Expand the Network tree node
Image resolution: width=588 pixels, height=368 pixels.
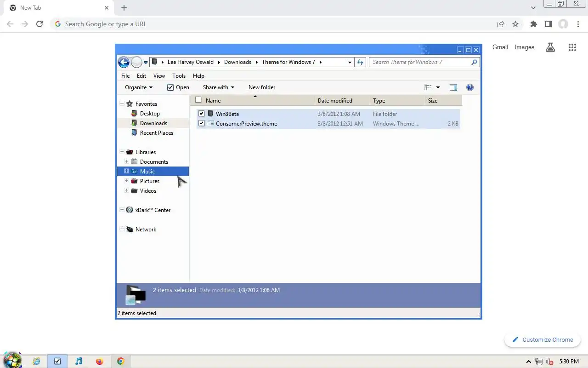pyautogui.click(x=122, y=229)
